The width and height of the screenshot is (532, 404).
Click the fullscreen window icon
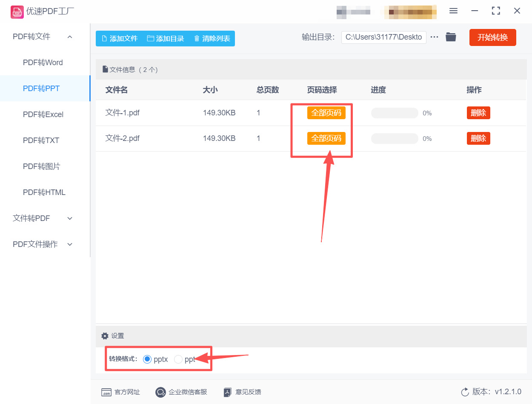point(496,11)
